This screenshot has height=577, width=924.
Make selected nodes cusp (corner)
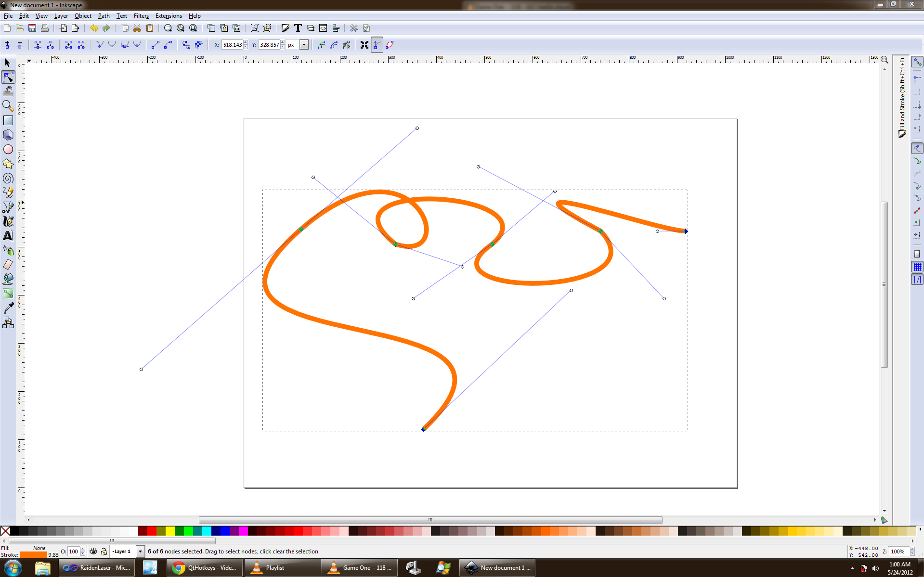click(100, 45)
